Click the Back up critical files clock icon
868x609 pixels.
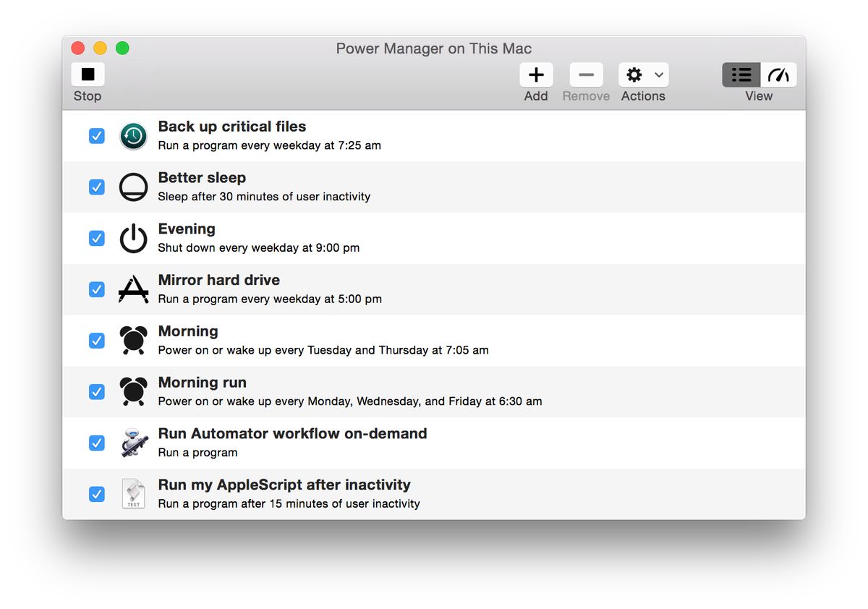point(133,135)
